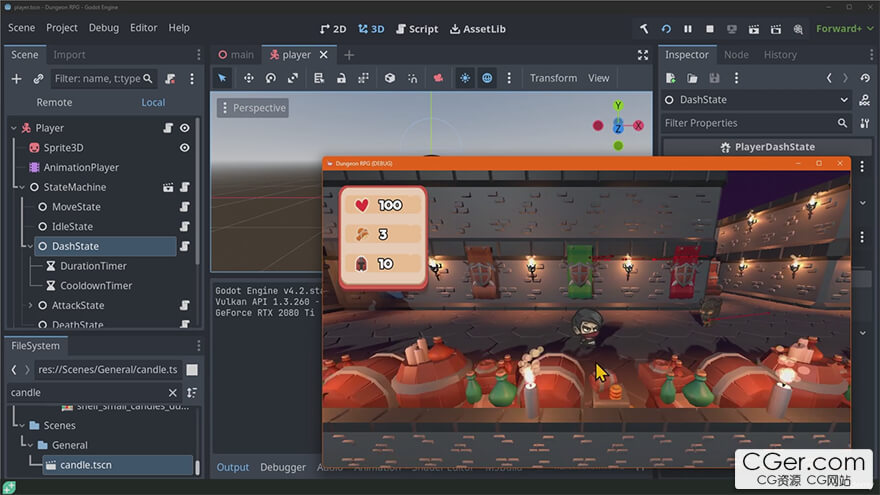
Task: Open the Debug menu
Action: coord(104,28)
